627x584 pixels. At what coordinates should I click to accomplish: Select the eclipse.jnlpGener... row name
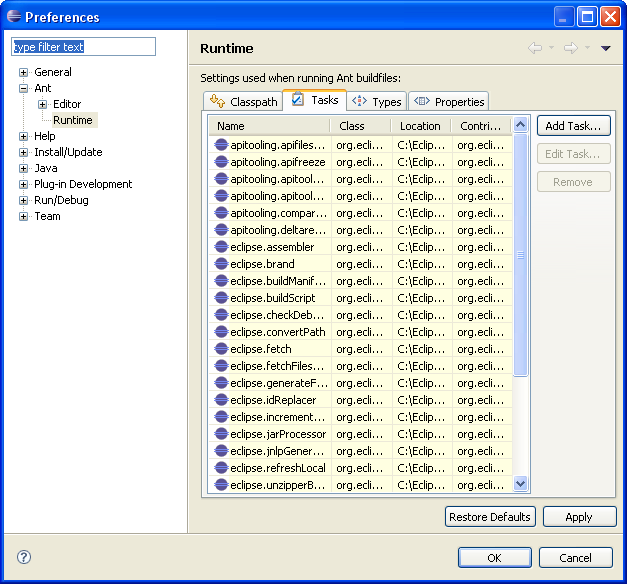[x=277, y=451]
